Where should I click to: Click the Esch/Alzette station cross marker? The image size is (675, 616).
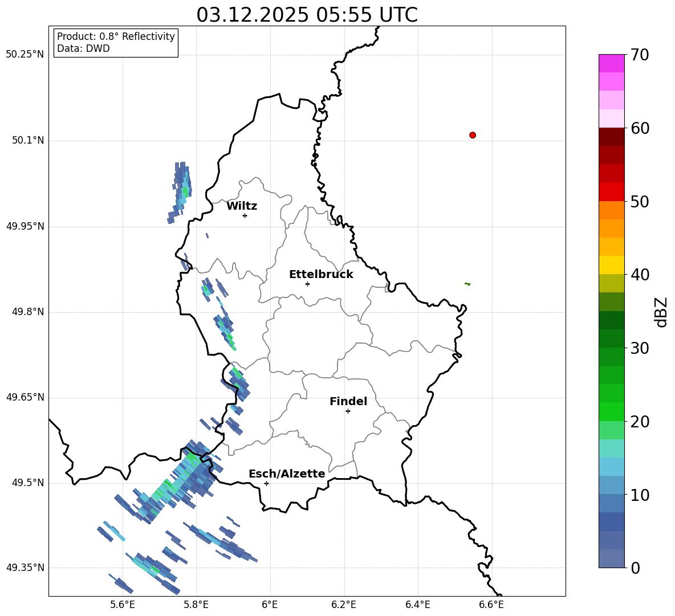(x=266, y=483)
